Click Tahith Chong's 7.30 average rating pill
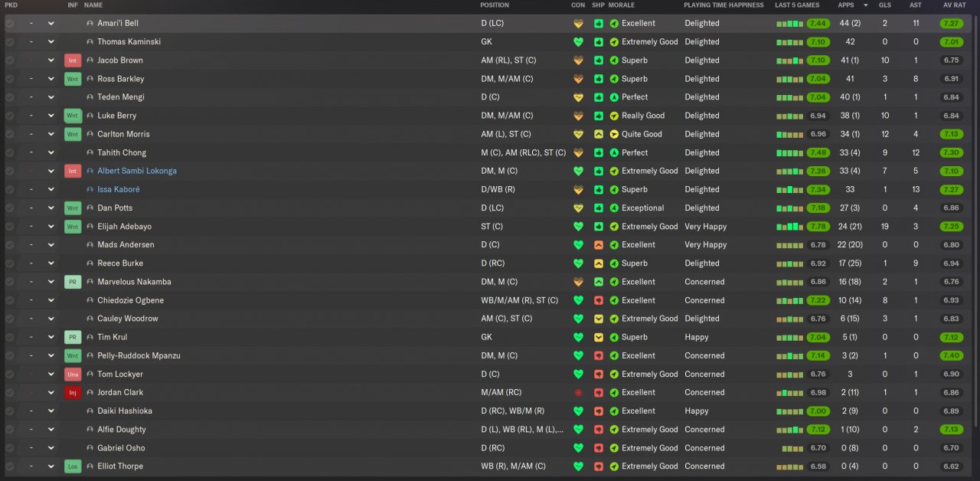Screen dimensions: 980x481 point(952,152)
